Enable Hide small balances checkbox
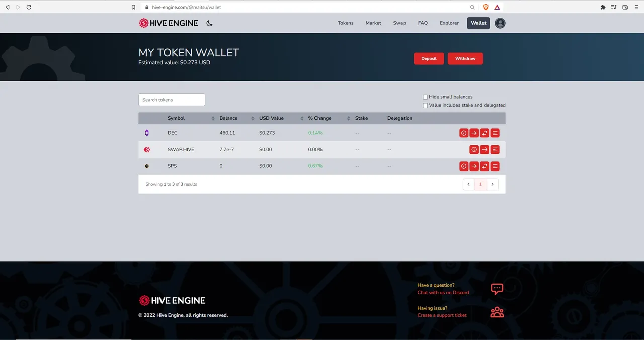The image size is (644, 340). click(425, 97)
